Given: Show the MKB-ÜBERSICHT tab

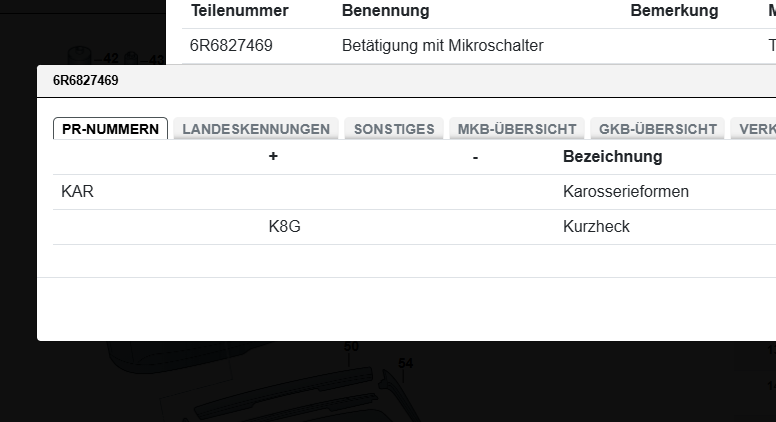Looking at the screenshot, I should pos(517,129).
